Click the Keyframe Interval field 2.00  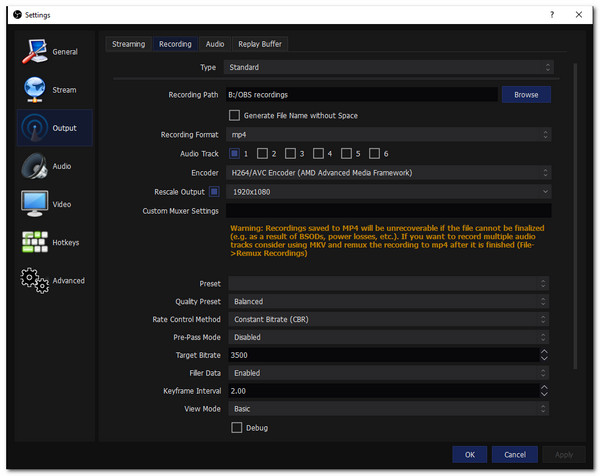[x=384, y=391]
